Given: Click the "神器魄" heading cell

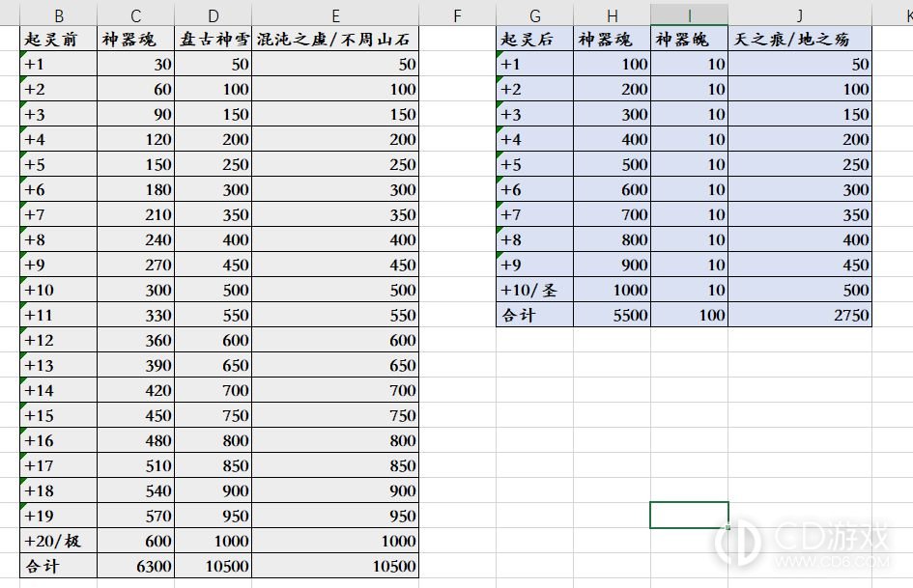Looking at the screenshot, I should (x=690, y=39).
